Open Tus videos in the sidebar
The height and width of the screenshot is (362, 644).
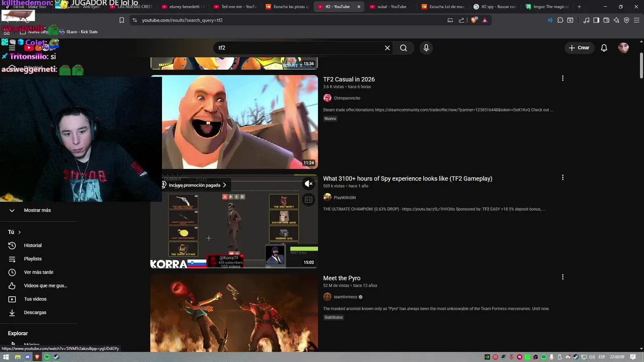(35, 299)
